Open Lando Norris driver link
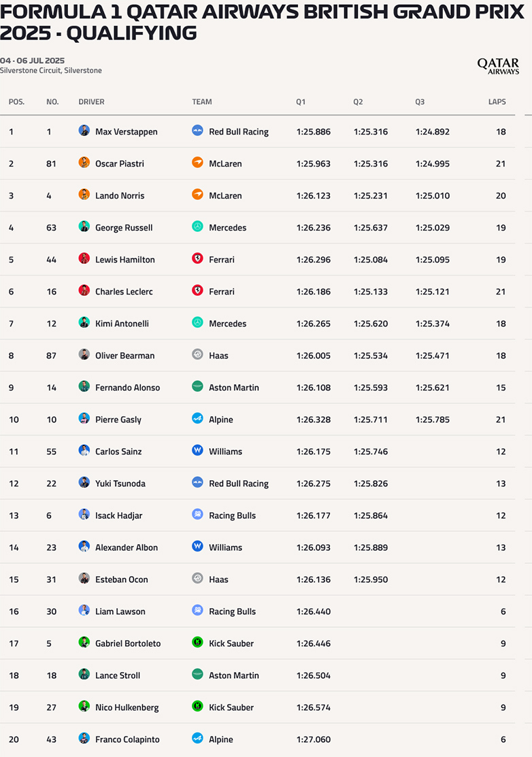This screenshot has height=757, width=532. pyautogui.click(x=119, y=195)
